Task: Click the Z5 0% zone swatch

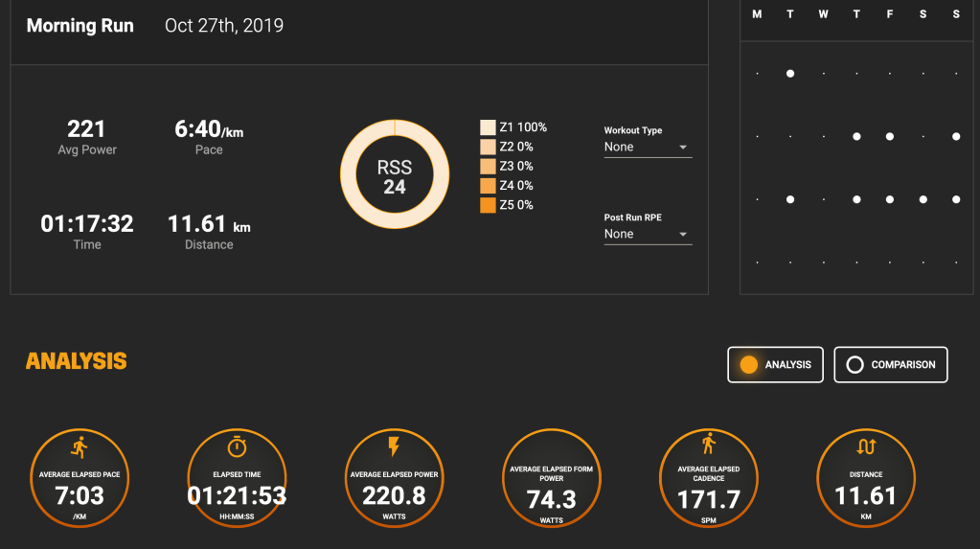Action: tap(488, 205)
